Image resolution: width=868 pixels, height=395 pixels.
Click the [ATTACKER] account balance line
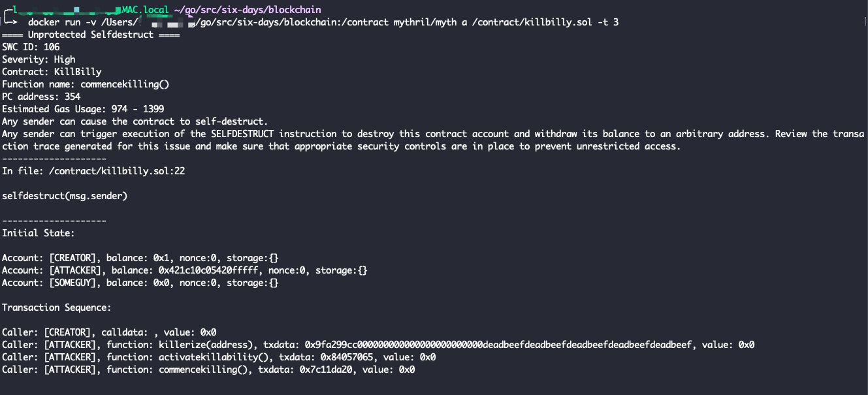185,270
